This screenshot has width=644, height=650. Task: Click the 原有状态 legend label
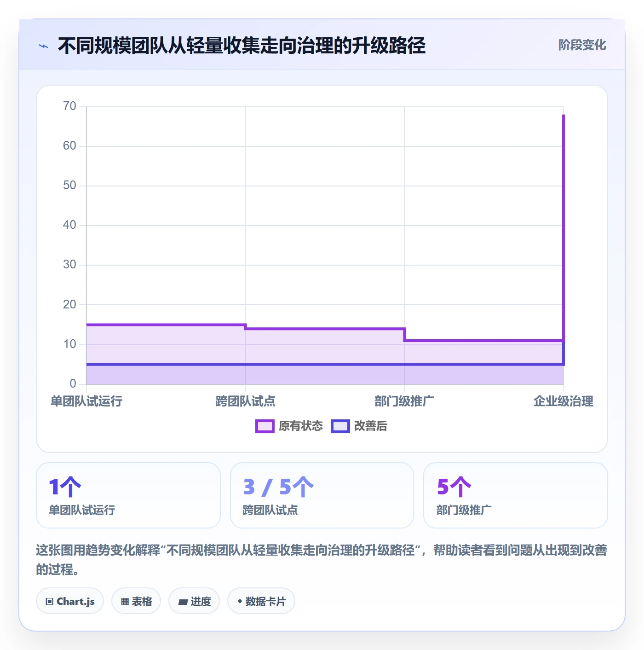coord(301,426)
